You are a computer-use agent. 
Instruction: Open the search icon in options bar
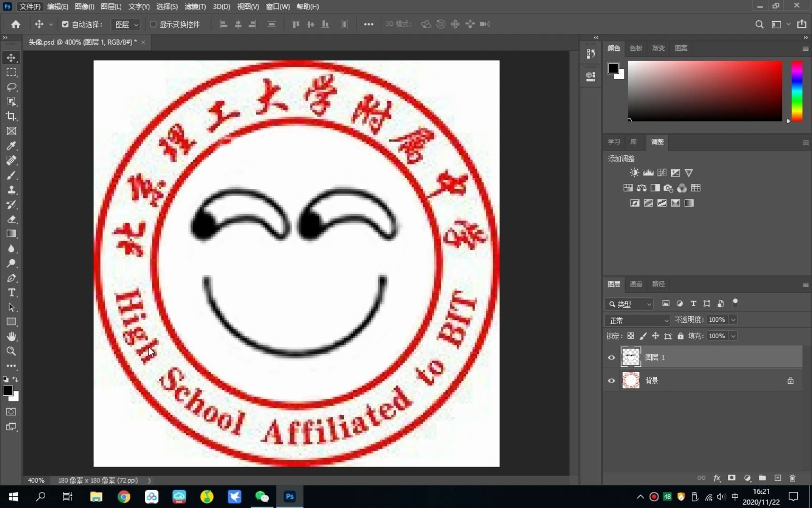(759, 24)
